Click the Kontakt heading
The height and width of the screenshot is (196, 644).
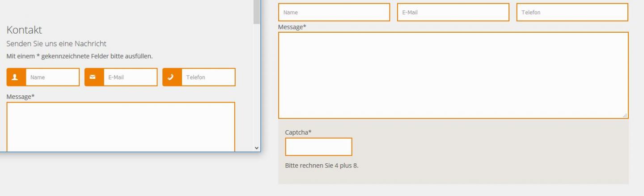[24, 30]
